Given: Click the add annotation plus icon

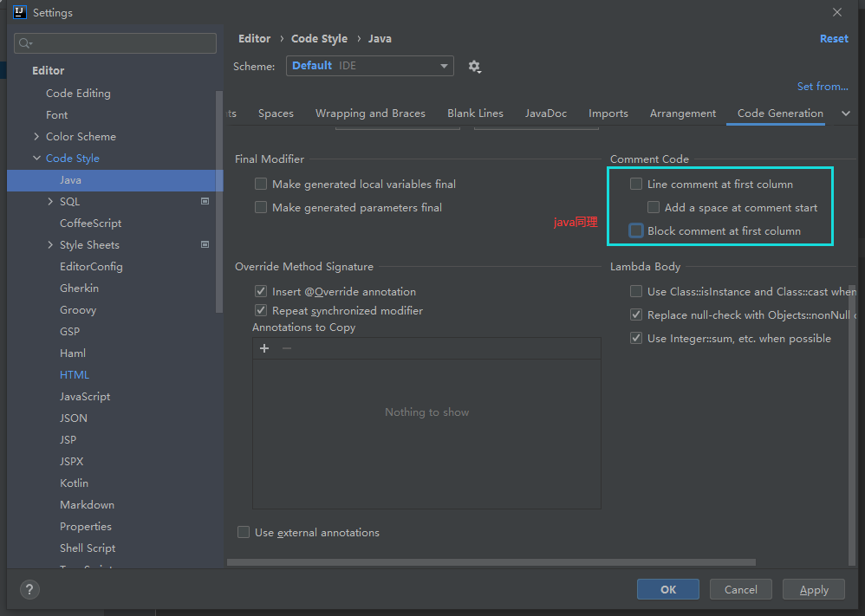Looking at the screenshot, I should tap(264, 348).
